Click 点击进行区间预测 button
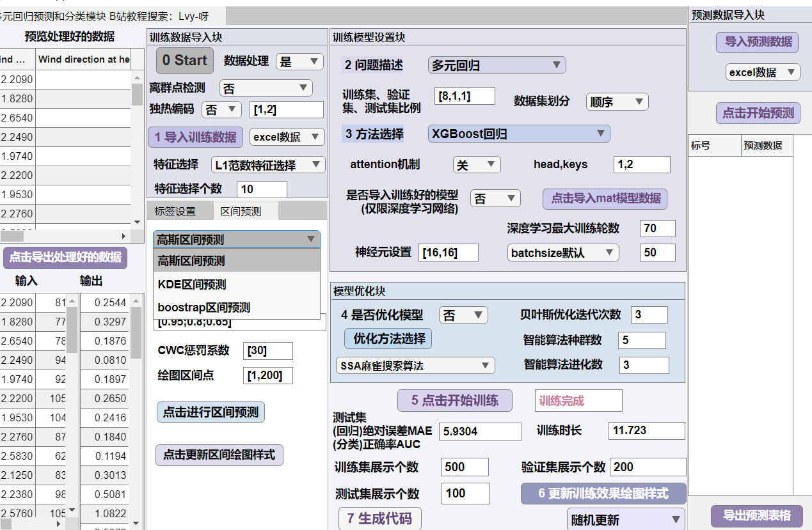This screenshot has width=812, height=530. tap(211, 412)
